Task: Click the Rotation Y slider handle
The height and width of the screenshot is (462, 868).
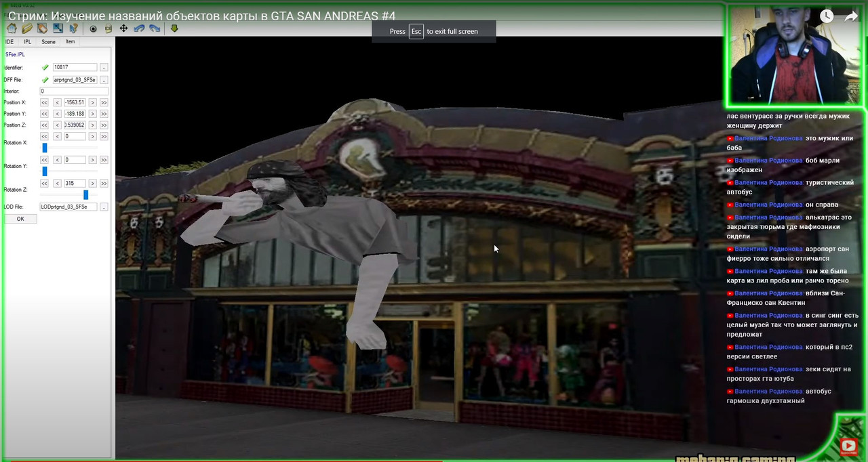Action: coord(44,171)
